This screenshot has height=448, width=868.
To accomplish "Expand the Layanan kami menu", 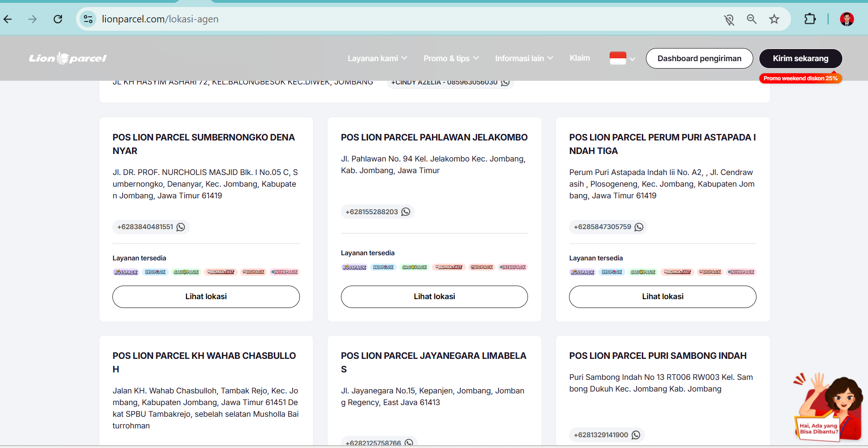I will coord(377,58).
